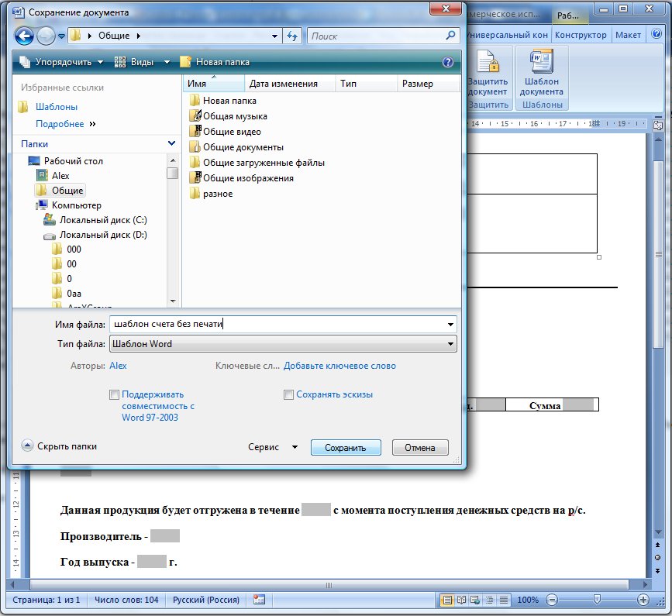Open Word ribbon help question mark
The height and width of the screenshot is (616, 672).
click(x=656, y=34)
